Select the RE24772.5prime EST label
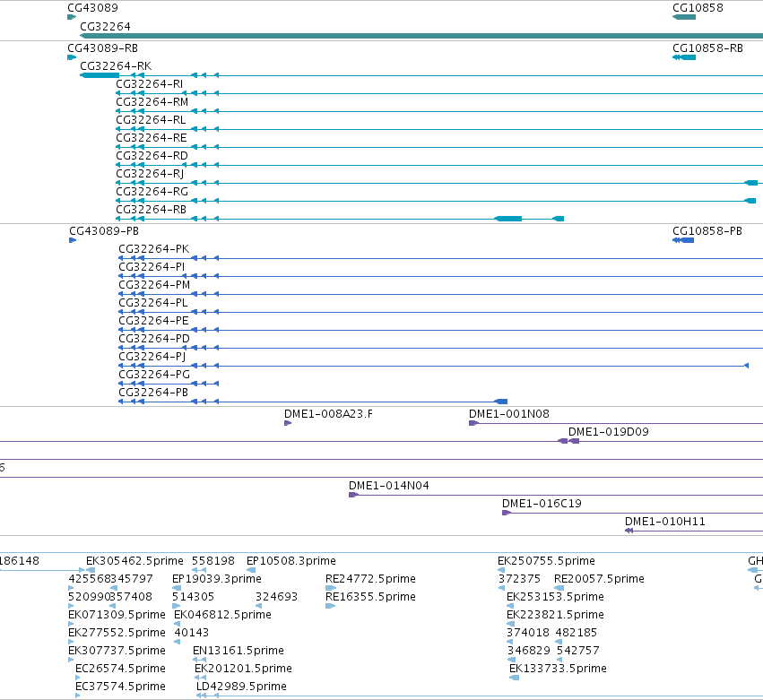Image resolution: width=763 pixels, height=700 pixels. (370, 579)
